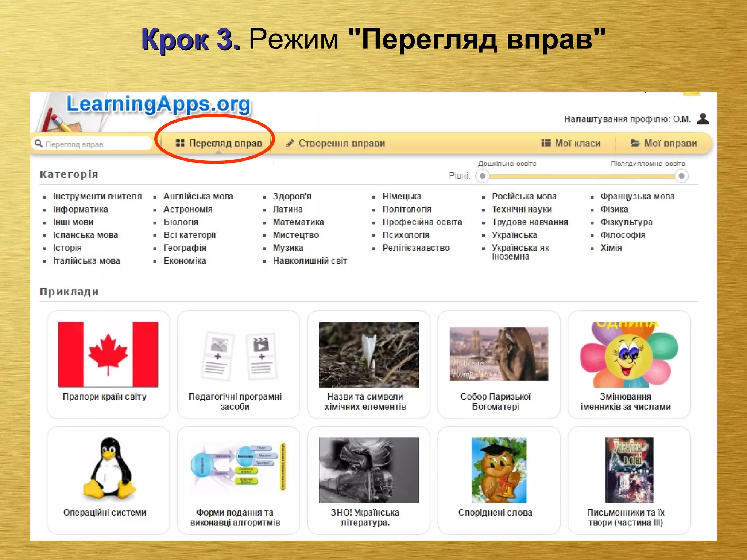747x560 pixels.
Task: Open Налаштування профілю: О.М. link
Action: click(x=627, y=119)
